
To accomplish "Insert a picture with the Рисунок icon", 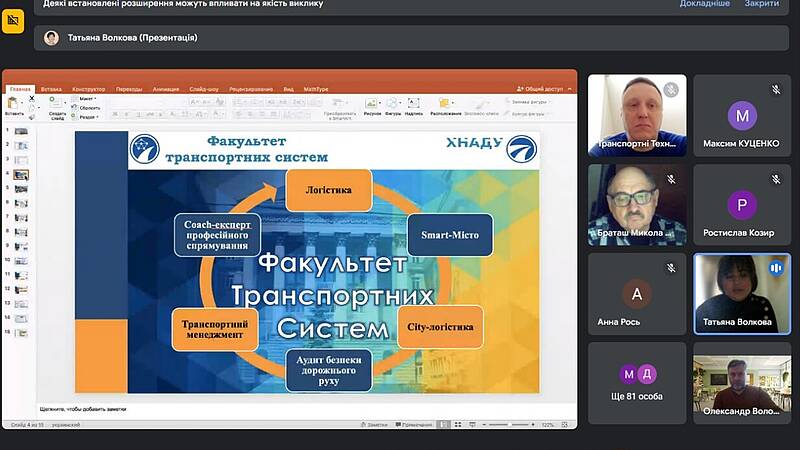I will tap(370, 104).
